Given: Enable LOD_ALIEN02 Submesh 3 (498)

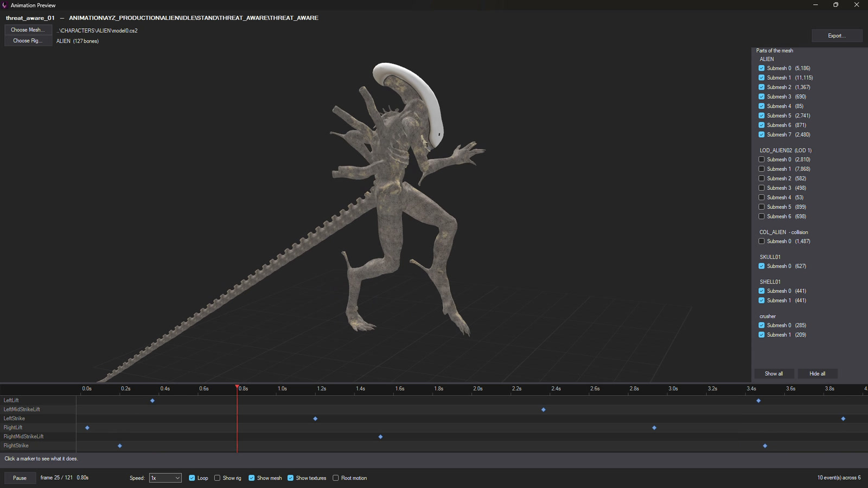Looking at the screenshot, I should coord(762,188).
